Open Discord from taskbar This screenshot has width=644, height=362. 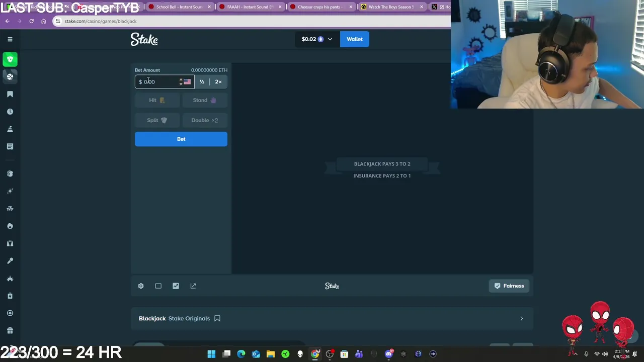point(388,354)
